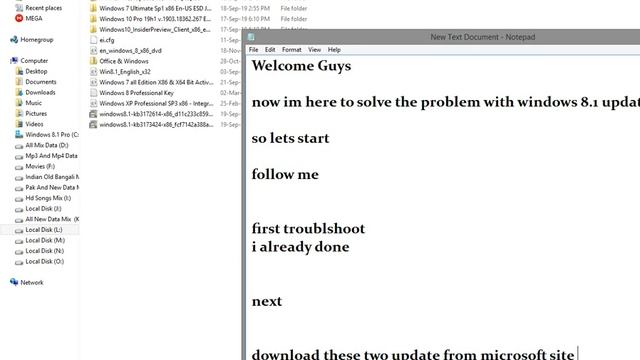Open the Music folder icon in sidebar
The width and height of the screenshot is (640, 360).
pyautogui.click(x=19, y=103)
